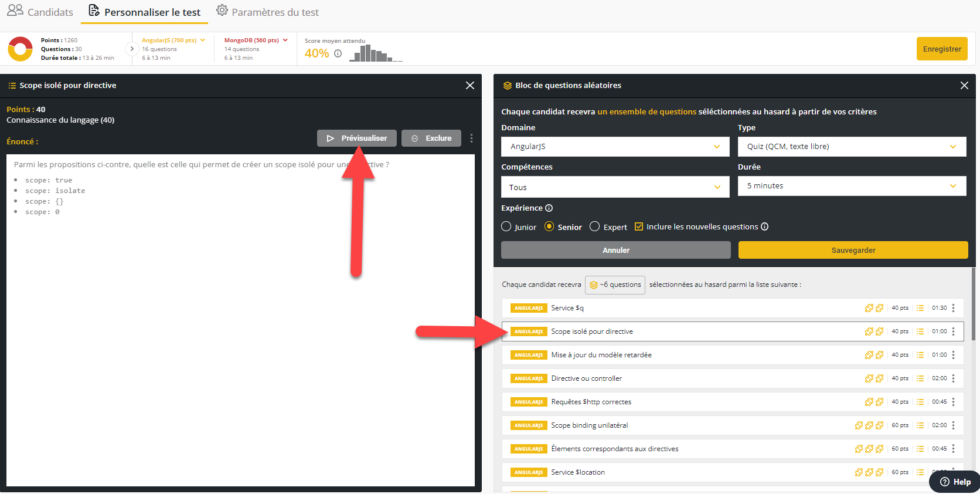Click the yellow Sauvegarder button
The image size is (980, 494).
click(x=853, y=251)
